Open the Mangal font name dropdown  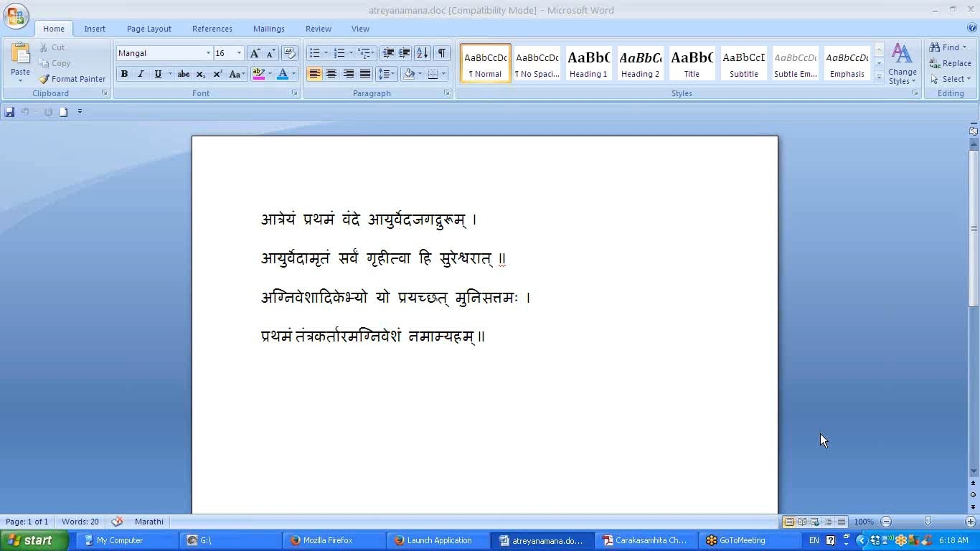click(x=208, y=53)
